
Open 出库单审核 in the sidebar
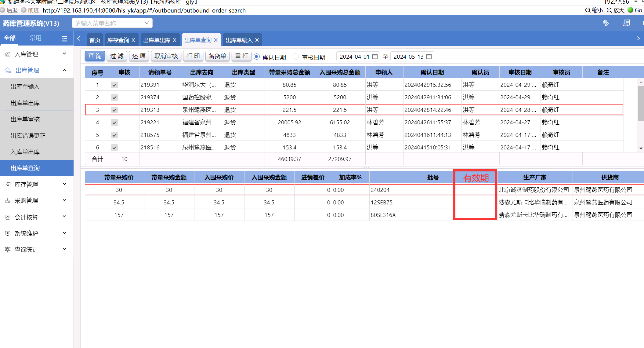tap(25, 119)
